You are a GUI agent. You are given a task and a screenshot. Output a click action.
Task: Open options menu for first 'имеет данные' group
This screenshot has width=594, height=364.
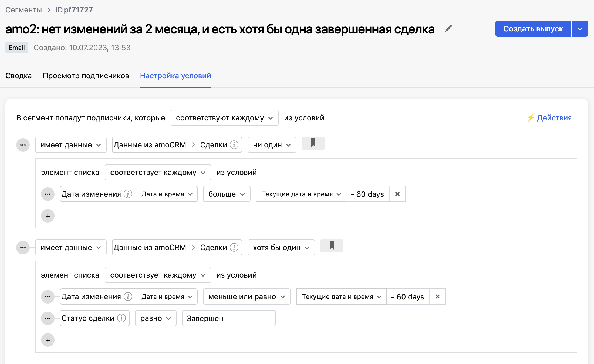pyautogui.click(x=23, y=145)
